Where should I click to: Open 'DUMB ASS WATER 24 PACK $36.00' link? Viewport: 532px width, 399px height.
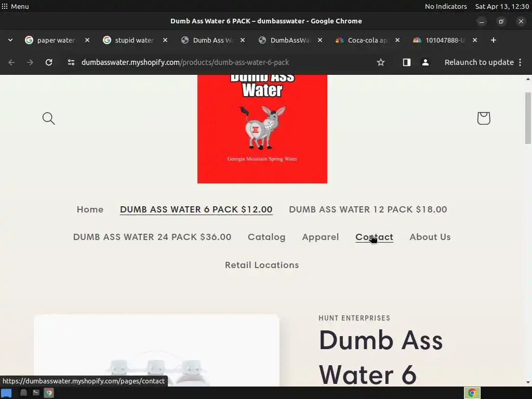tap(152, 237)
